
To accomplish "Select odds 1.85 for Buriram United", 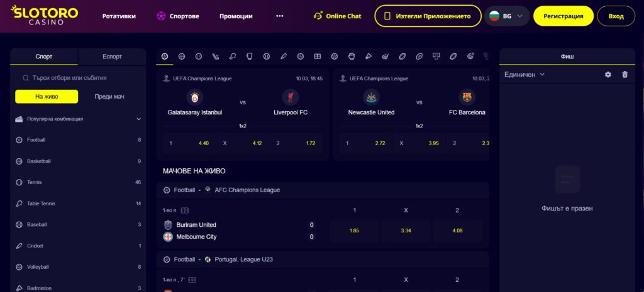I will coord(354,230).
